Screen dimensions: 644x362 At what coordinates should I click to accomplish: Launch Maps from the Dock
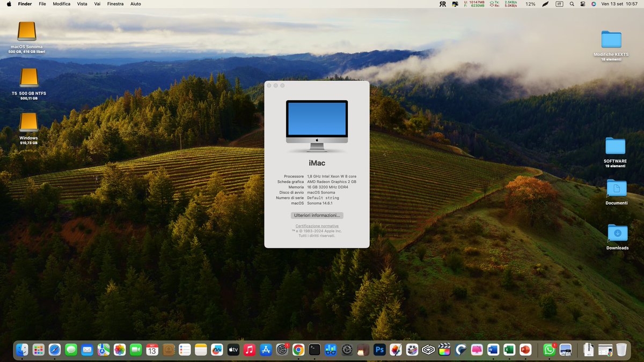click(104, 350)
